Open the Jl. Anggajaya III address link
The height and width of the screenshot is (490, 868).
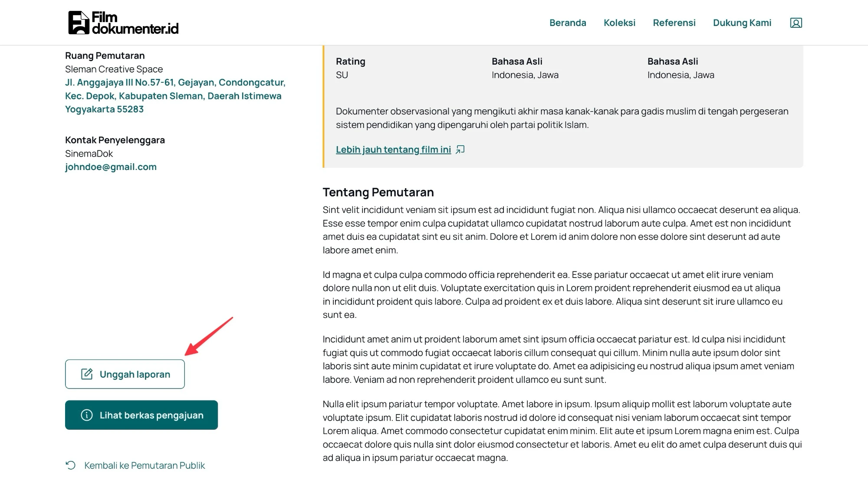point(175,96)
